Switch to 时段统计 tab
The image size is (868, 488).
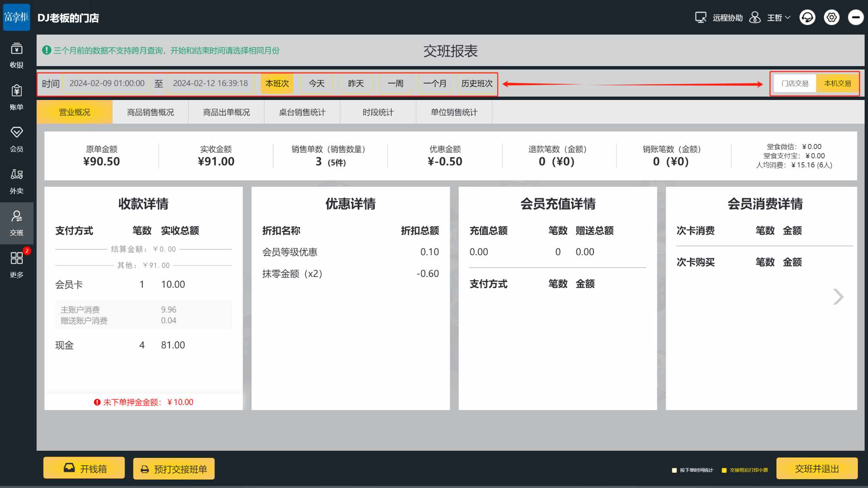(378, 112)
